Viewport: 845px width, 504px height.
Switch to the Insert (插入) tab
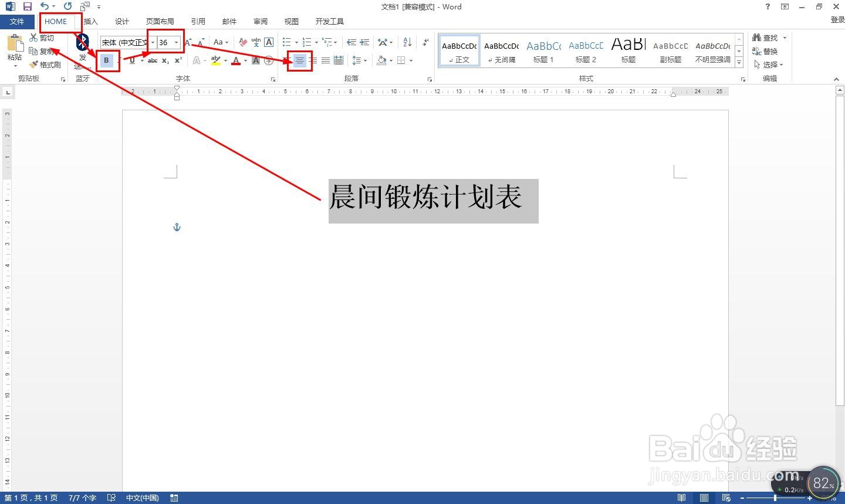pyautogui.click(x=90, y=21)
